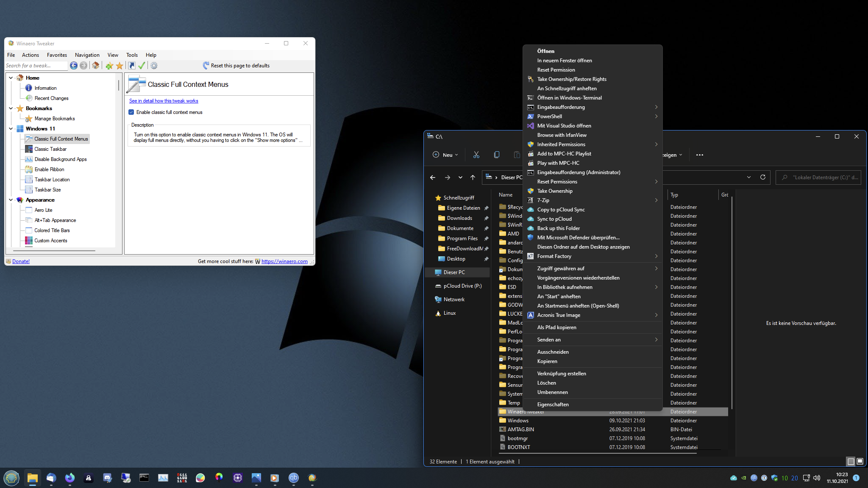Image resolution: width=868 pixels, height=488 pixels.
Task: Click the Winaero tree vertical scrollbar
Action: [x=119, y=85]
